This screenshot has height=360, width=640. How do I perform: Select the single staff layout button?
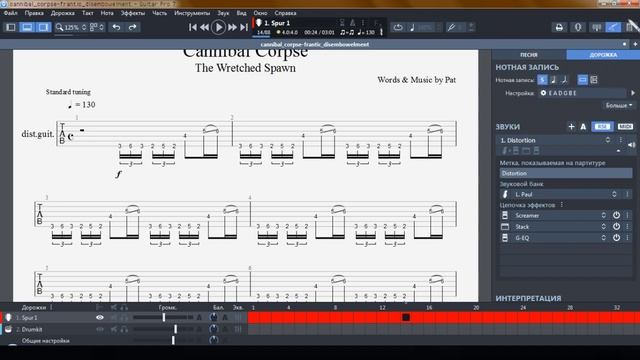pos(583,80)
